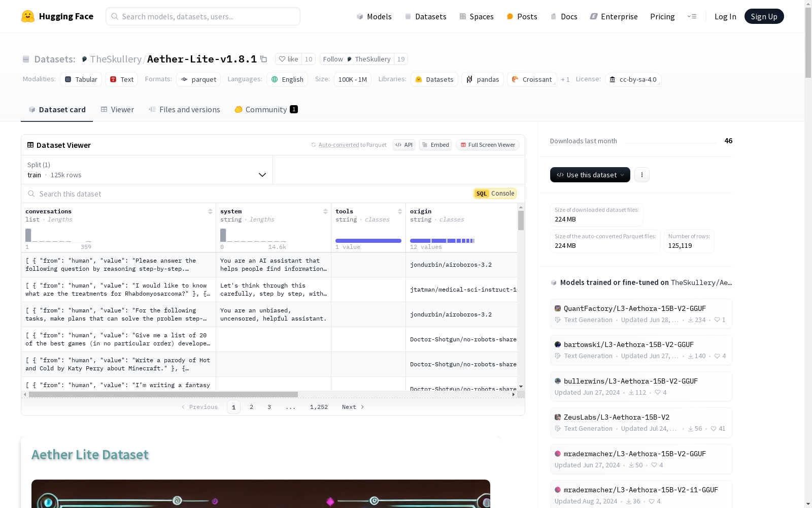Open the Tabular modality tag
Viewport: 812px width, 508px height.
(81, 79)
